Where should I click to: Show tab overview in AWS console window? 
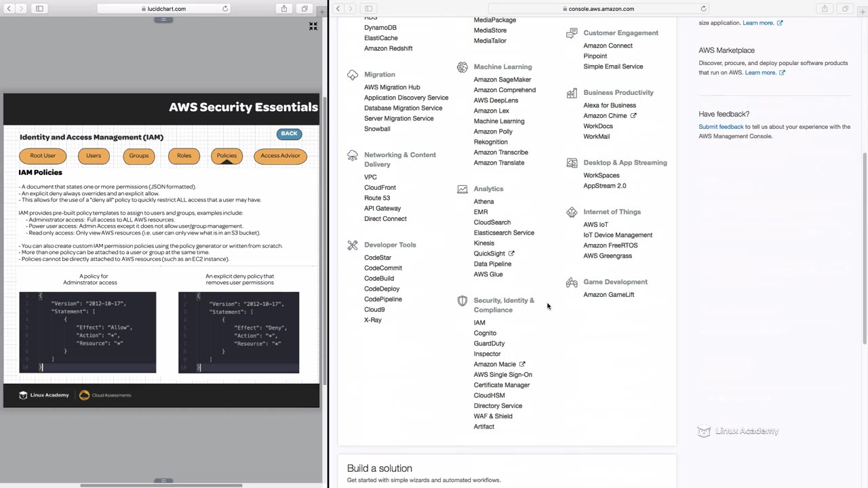tap(845, 9)
